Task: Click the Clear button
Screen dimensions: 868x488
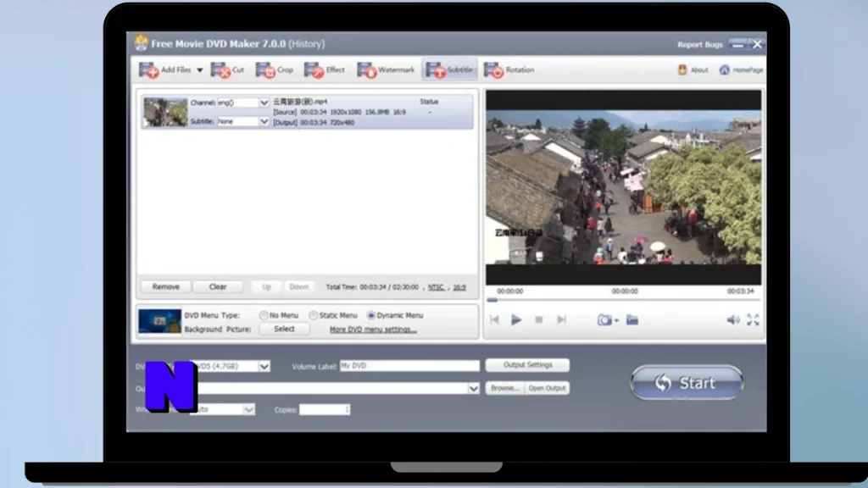Action: tap(218, 286)
